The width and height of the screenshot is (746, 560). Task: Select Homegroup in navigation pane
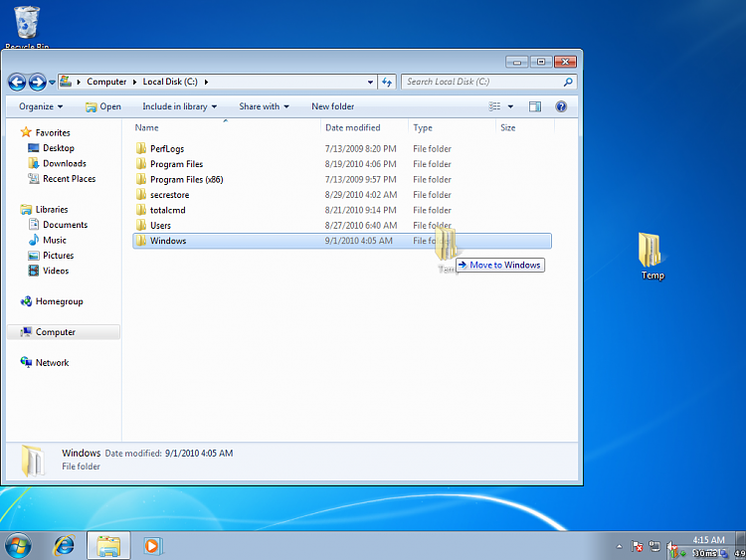pos(52,301)
